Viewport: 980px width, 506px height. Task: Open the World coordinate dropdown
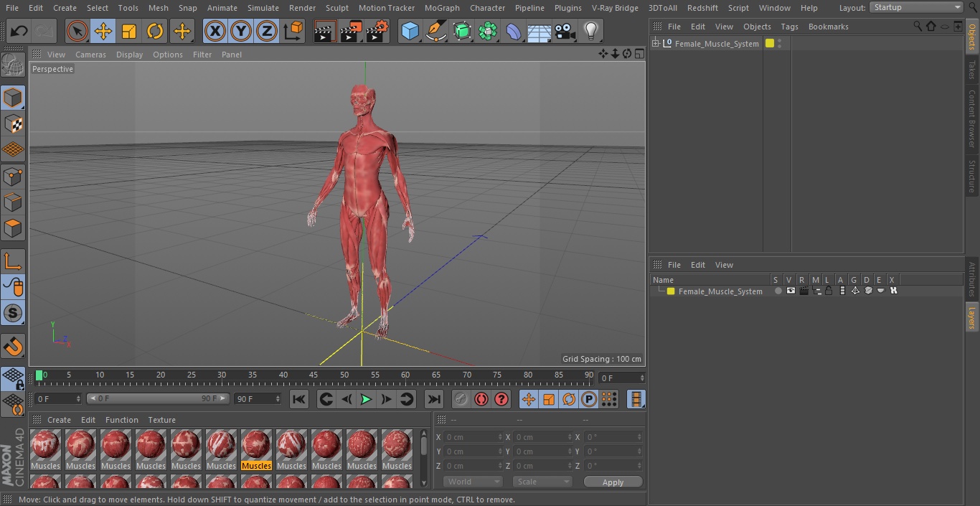[473, 482]
